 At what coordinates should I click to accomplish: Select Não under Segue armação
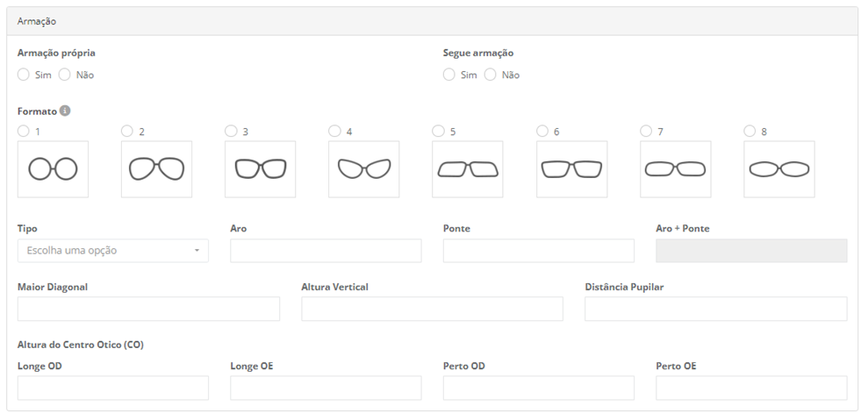click(490, 75)
